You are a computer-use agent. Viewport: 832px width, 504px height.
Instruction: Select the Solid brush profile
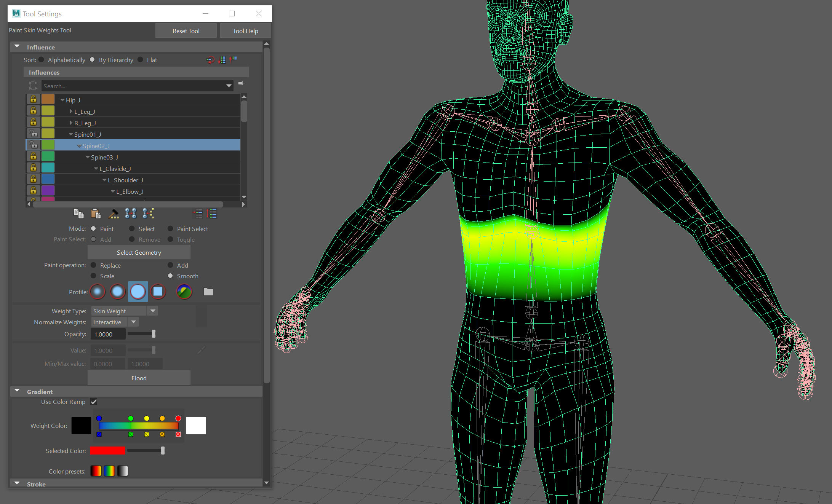(x=138, y=292)
